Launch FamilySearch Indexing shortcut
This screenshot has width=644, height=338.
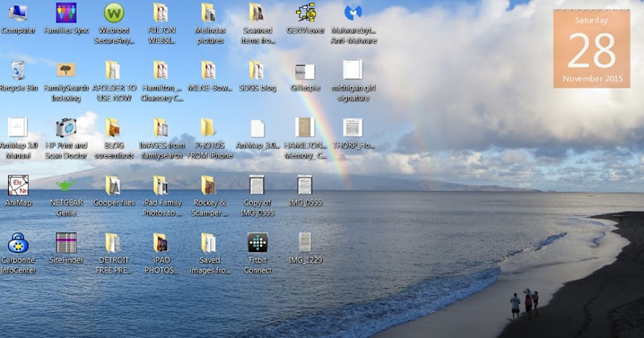pos(66,81)
